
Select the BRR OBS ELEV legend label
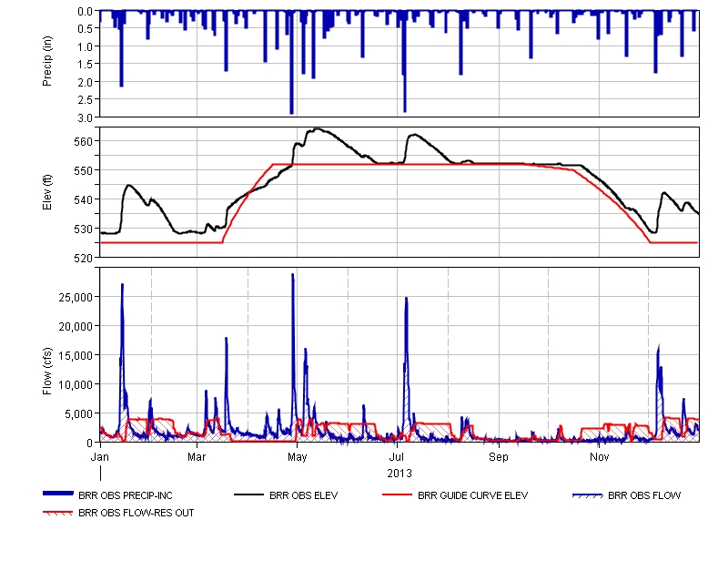(x=304, y=495)
